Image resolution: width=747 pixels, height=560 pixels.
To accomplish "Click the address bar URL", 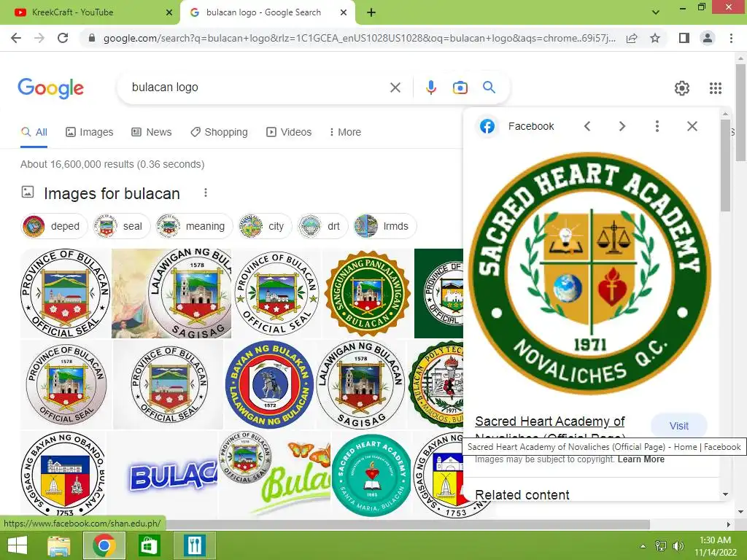I will (360, 38).
